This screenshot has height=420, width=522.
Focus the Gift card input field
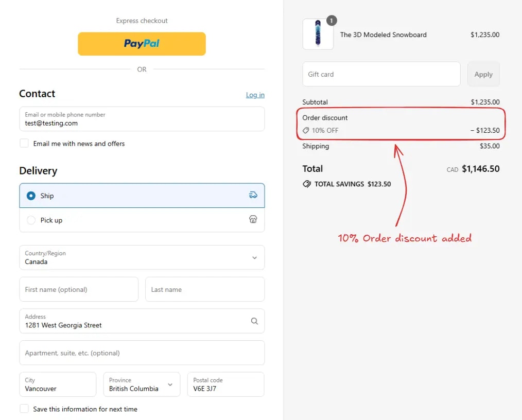click(381, 74)
